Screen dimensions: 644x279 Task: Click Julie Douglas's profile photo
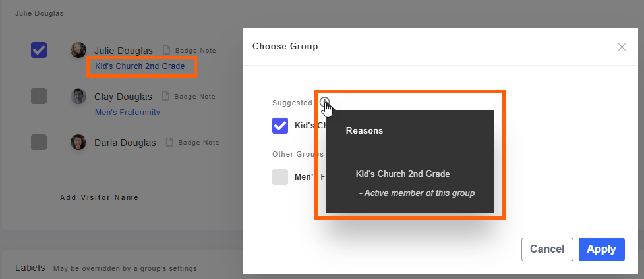pos(78,50)
